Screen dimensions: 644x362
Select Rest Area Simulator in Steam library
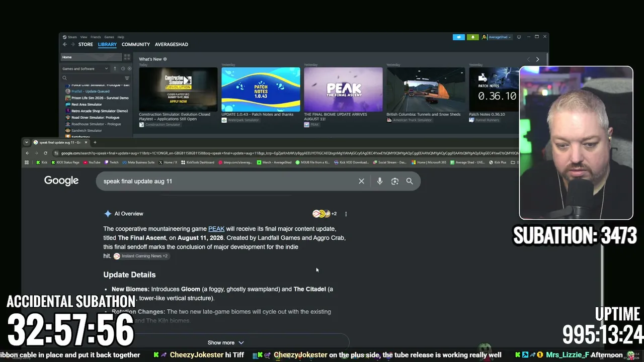(87, 104)
